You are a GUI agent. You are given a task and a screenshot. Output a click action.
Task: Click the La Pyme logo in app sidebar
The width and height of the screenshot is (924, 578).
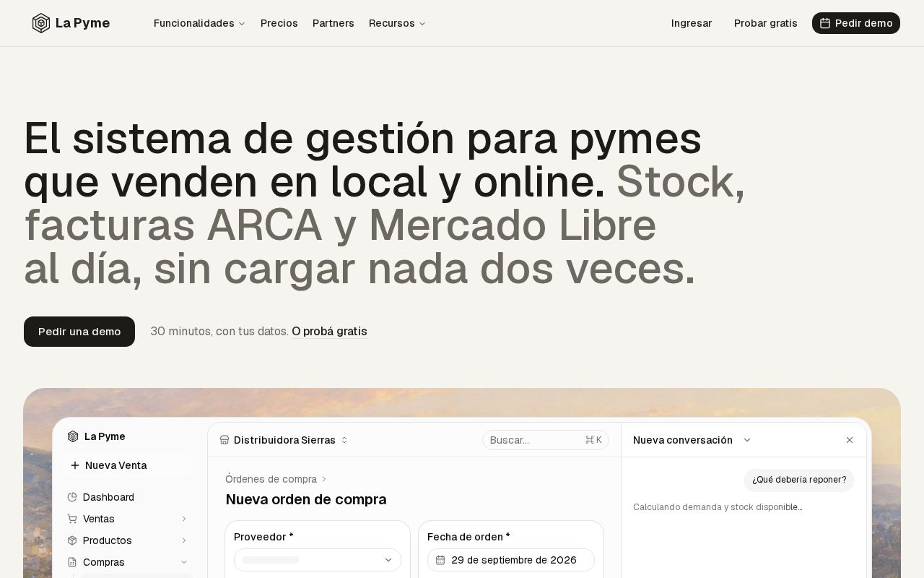coord(73,436)
